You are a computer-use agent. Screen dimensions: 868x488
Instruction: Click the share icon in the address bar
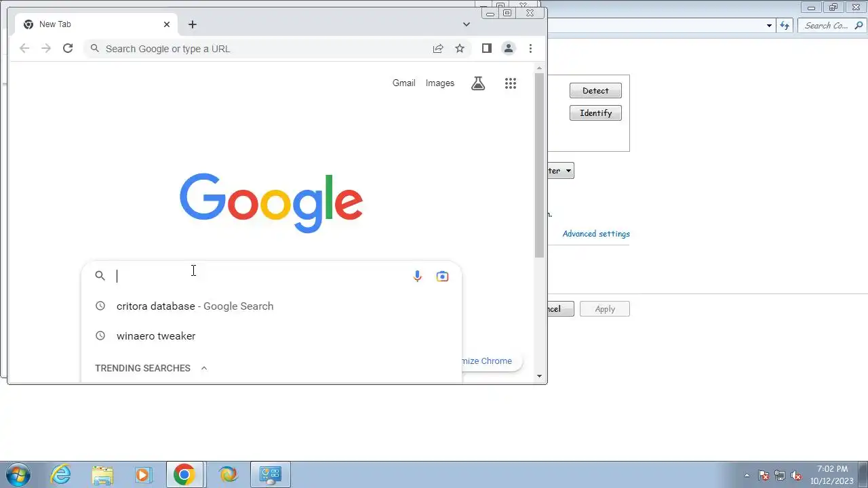[438, 48]
